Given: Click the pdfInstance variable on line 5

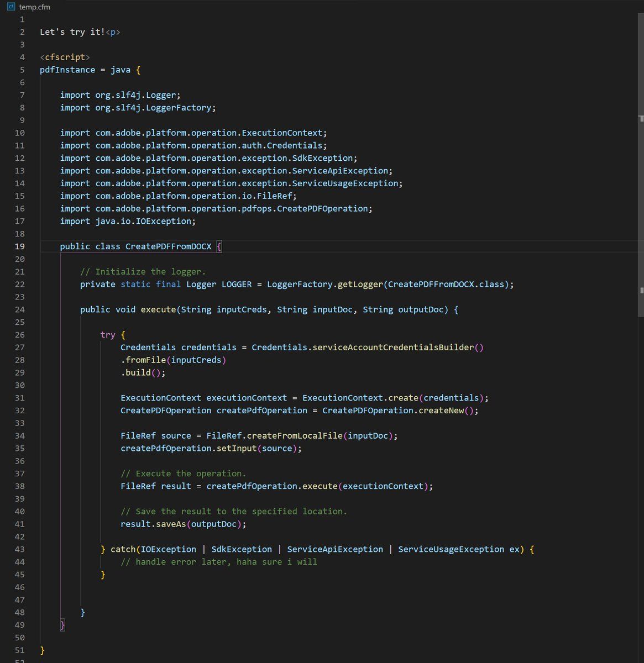Looking at the screenshot, I should click(67, 70).
